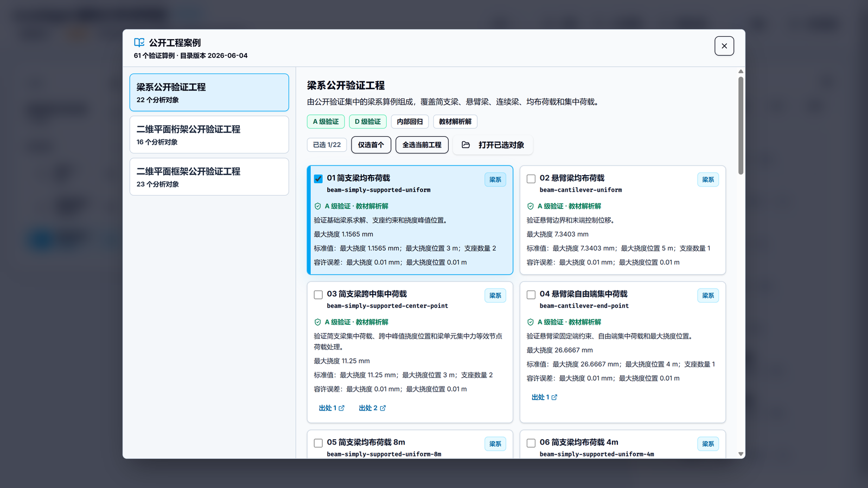The width and height of the screenshot is (868, 488).
Task: Click shield verification icon on card 03
Action: point(318,322)
